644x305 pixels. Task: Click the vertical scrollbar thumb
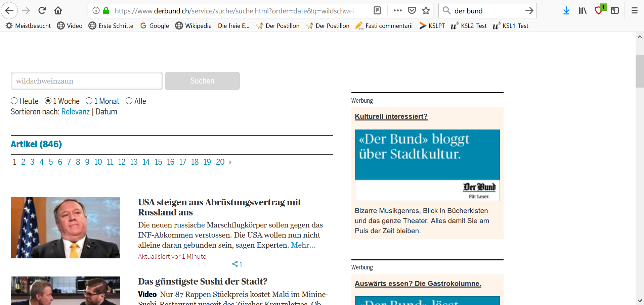640,71
